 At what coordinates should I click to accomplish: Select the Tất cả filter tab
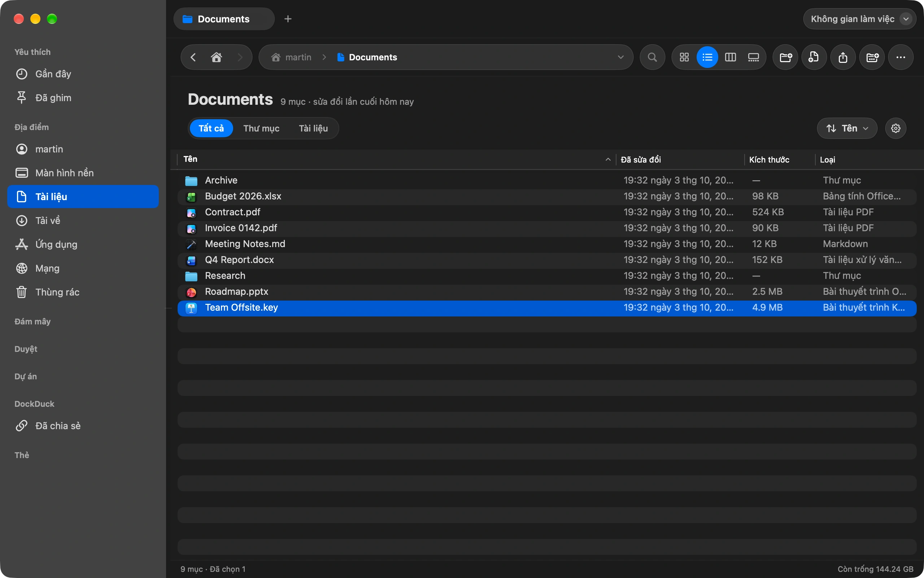[211, 129]
